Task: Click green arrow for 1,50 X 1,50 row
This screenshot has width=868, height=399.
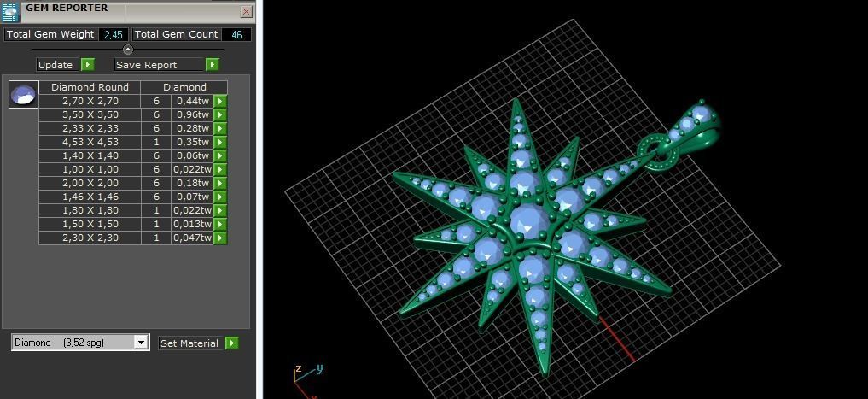Action: click(x=220, y=225)
